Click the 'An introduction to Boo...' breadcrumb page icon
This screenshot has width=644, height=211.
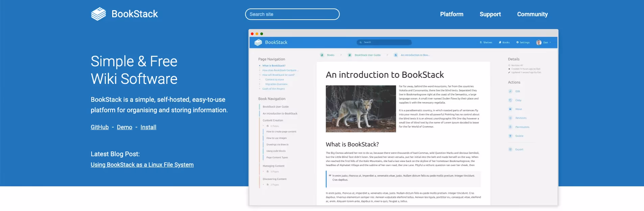(x=396, y=55)
